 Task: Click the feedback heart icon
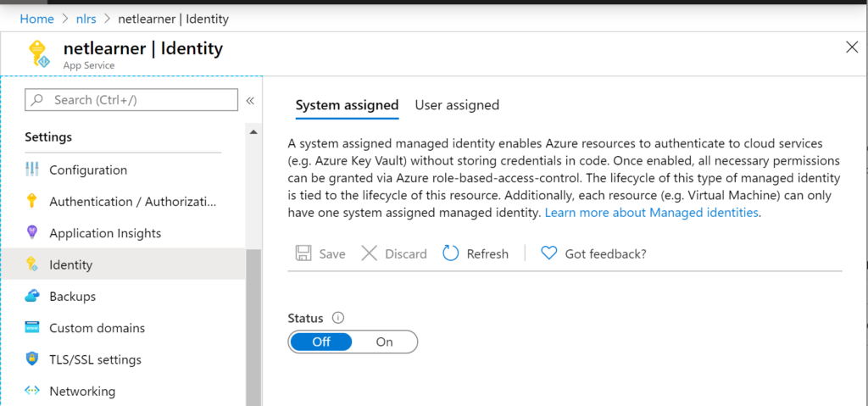tap(548, 253)
